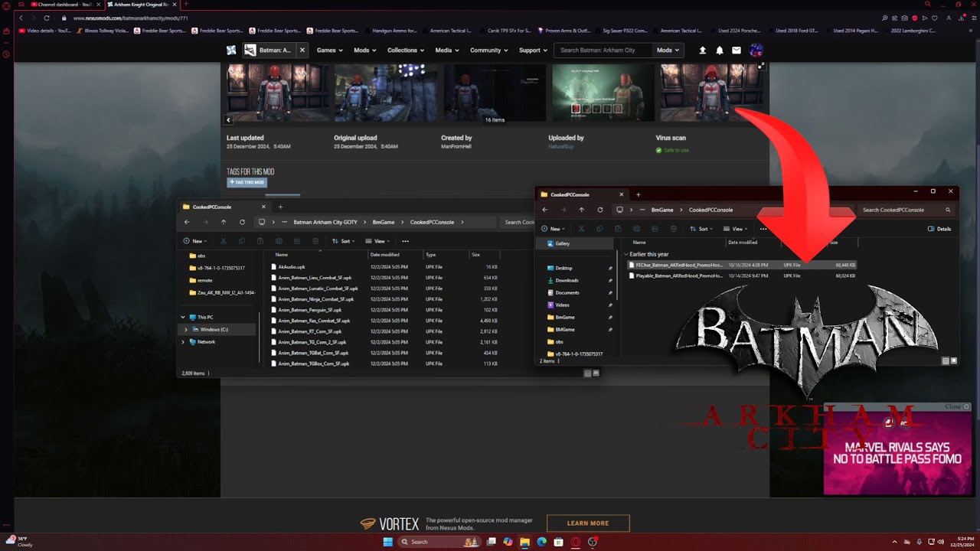Open Downloads in right Explorer sidebar

567,280
